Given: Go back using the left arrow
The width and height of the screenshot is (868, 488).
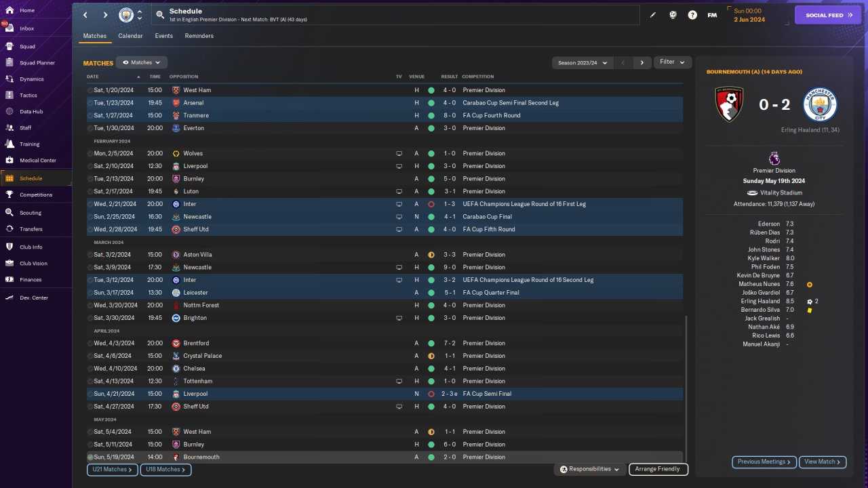Looking at the screenshot, I should point(85,15).
